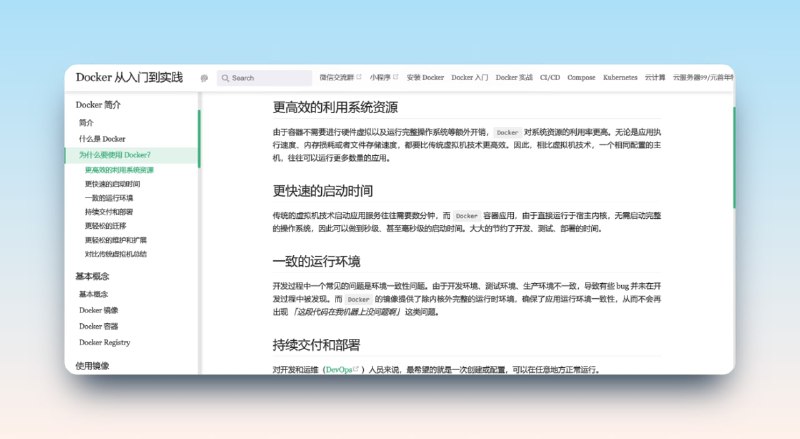Click the inline 'Docker' code tag in first paragraph
This screenshot has height=439, width=800.
coord(507,132)
